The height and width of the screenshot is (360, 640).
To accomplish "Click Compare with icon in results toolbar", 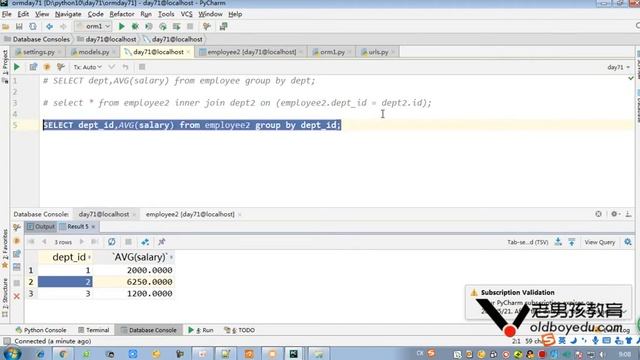I will point(145,242).
